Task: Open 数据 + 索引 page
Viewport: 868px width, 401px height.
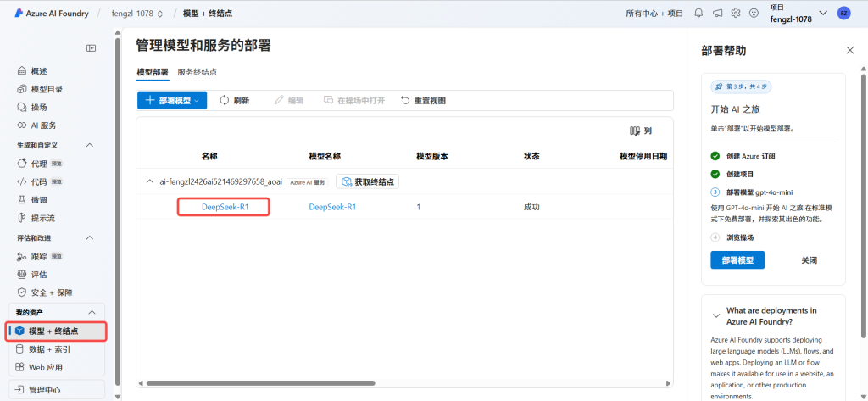Action: pyautogui.click(x=43, y=349)
